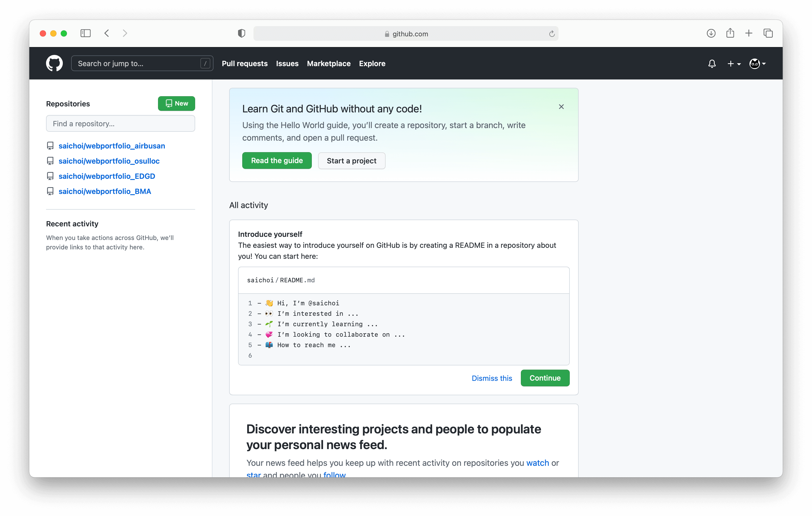The height and width of the screenshot is (516, 812).
Task: Toggle the Safari sidebar
Action: tap(86, 33)
